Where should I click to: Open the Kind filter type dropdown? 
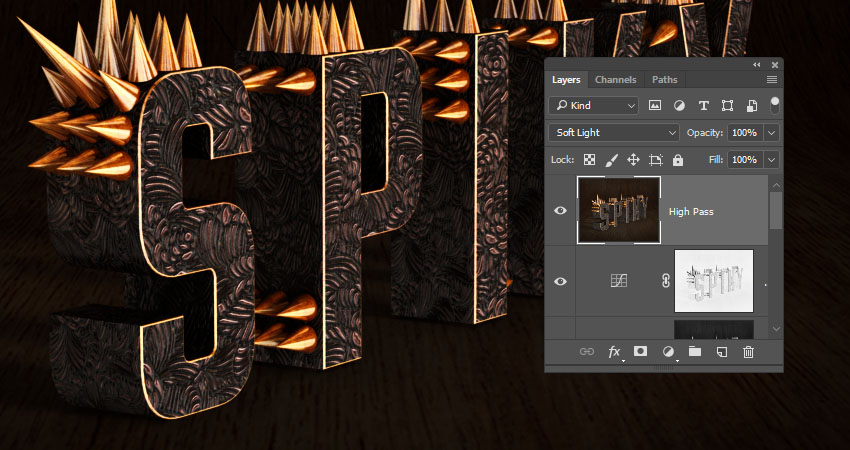tap(594, 106)
